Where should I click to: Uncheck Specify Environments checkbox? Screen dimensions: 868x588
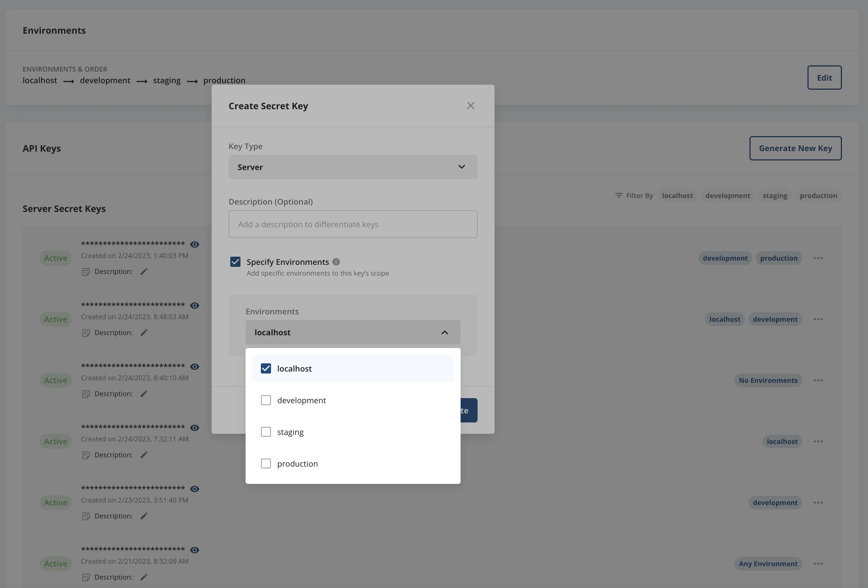point(235,262)
